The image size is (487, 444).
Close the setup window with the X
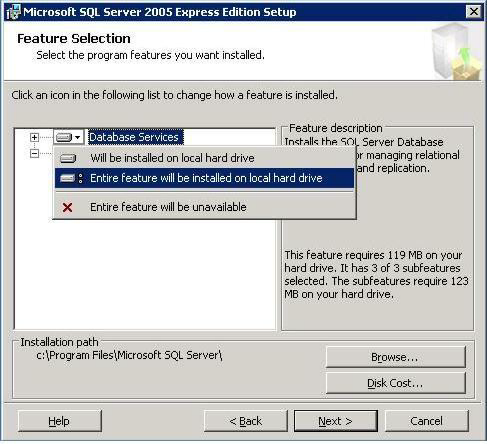[x=473, y=12]
